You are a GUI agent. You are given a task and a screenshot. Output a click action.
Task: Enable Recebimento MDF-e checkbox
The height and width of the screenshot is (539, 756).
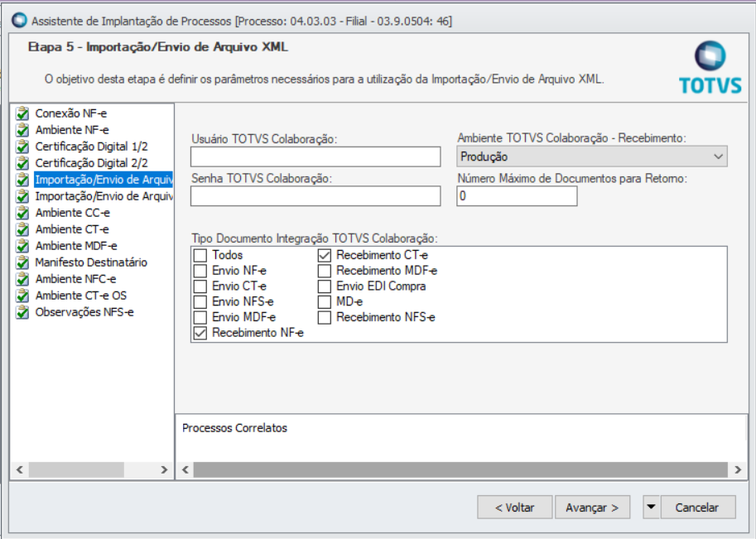pyautogui.click(x=325, y=271)
